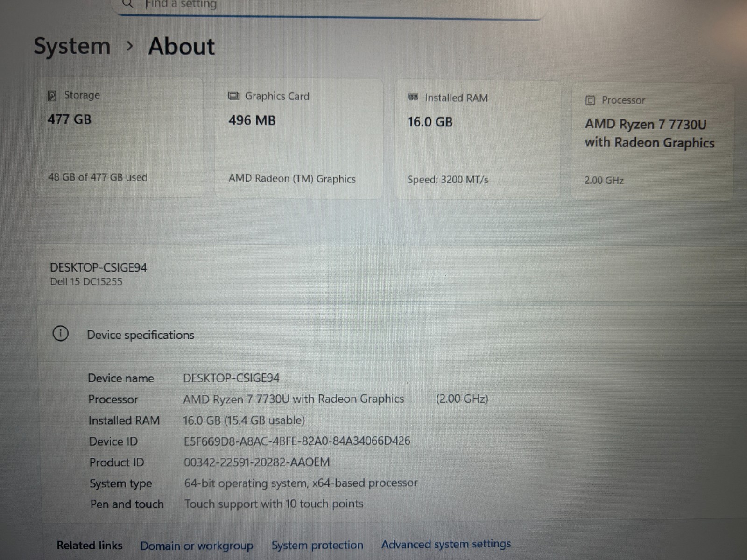Open the Domain or workgroup link

tap(197, 546)
